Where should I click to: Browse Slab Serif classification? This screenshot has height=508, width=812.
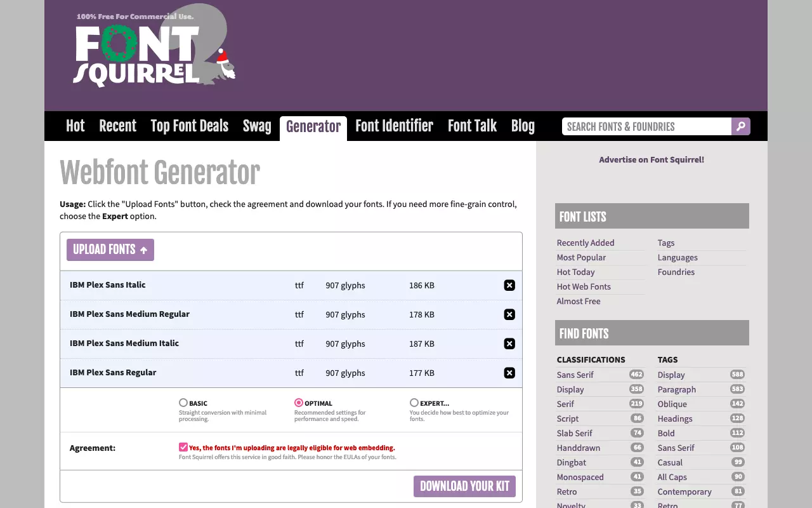click(x=575, y=433)
